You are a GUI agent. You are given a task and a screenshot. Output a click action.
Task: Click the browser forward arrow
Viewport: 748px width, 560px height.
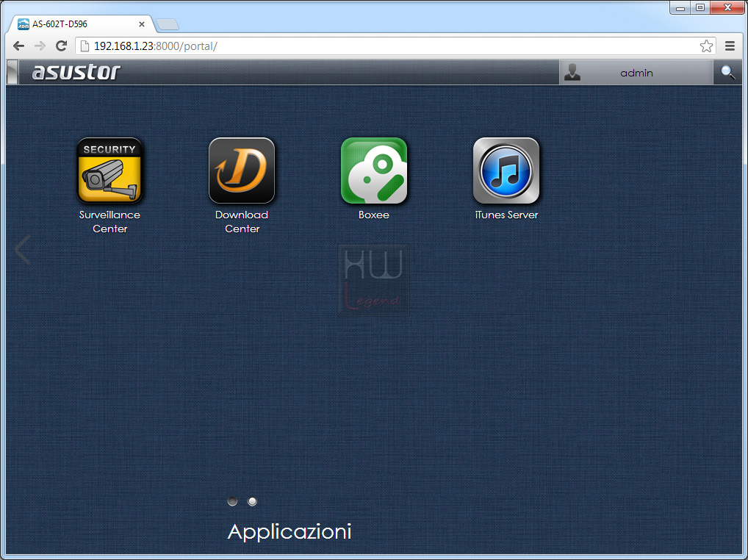coord(40,46)
